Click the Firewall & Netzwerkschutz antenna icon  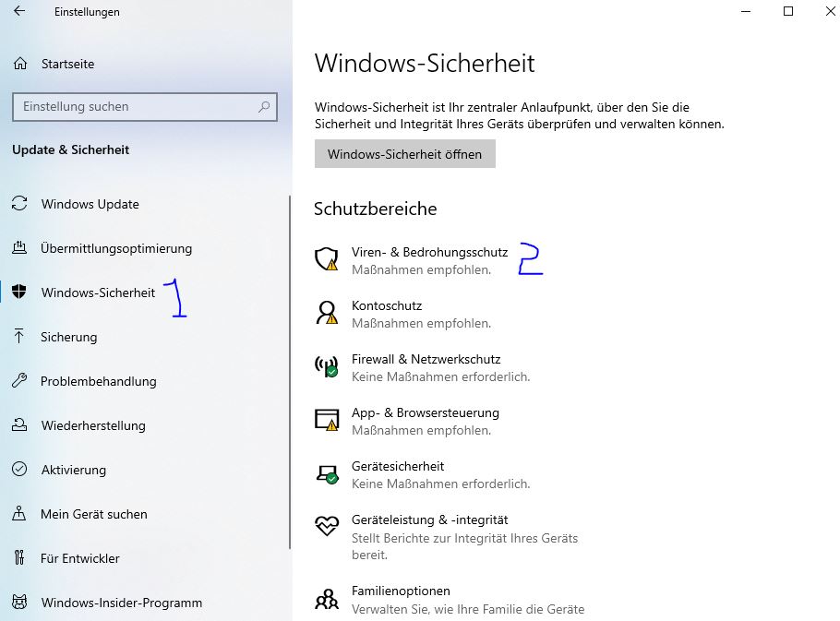point(326,366)
